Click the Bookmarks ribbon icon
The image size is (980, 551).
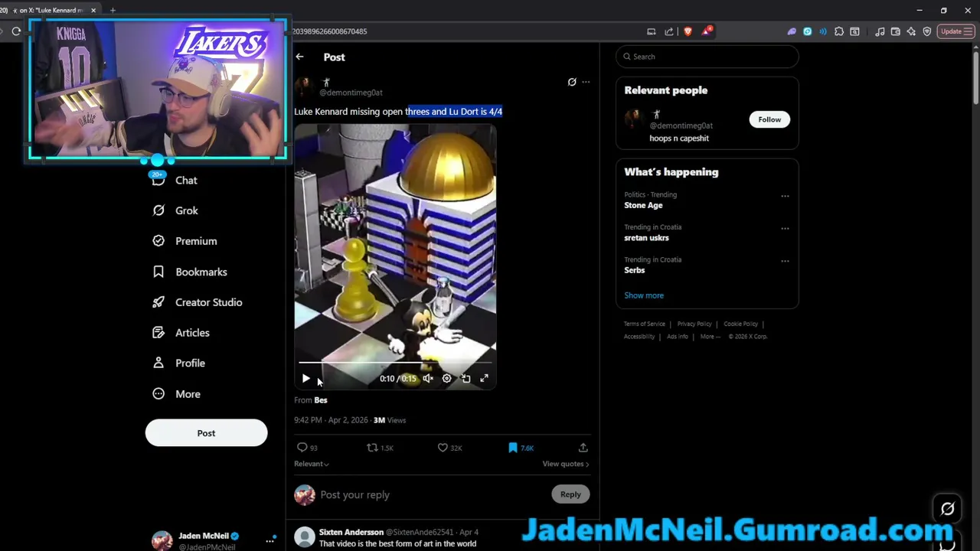click(158, 272)
